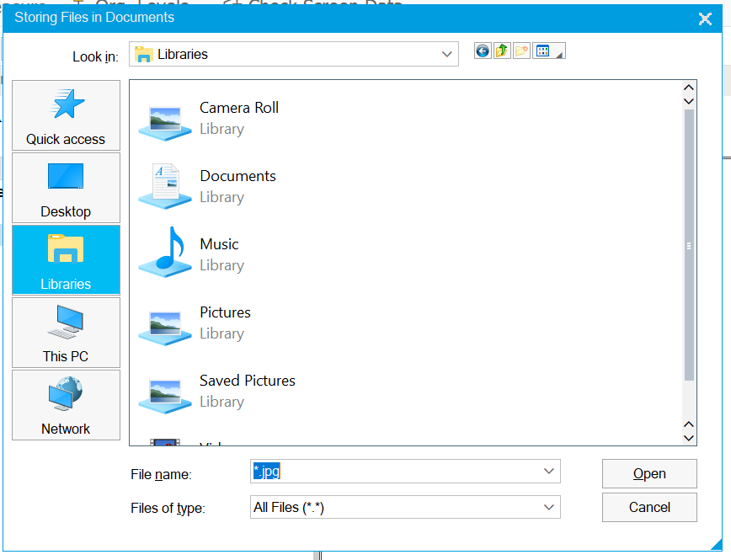The width and height of the screenshot is (731, 560).
Task: Open Quick access in the places bar
Action: click(66, 115)
